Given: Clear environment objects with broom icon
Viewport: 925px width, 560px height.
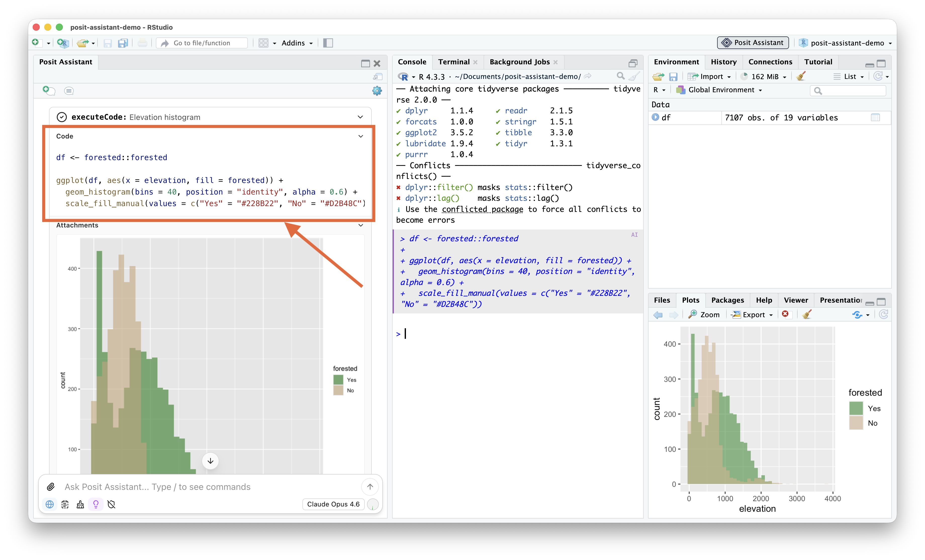Looking at the screenshot, I should 801,77.
